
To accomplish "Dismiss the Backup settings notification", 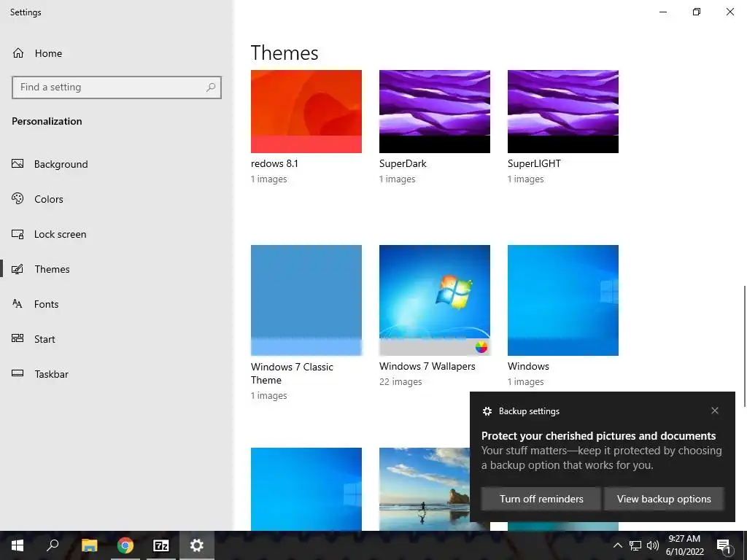I will [715, 411].
